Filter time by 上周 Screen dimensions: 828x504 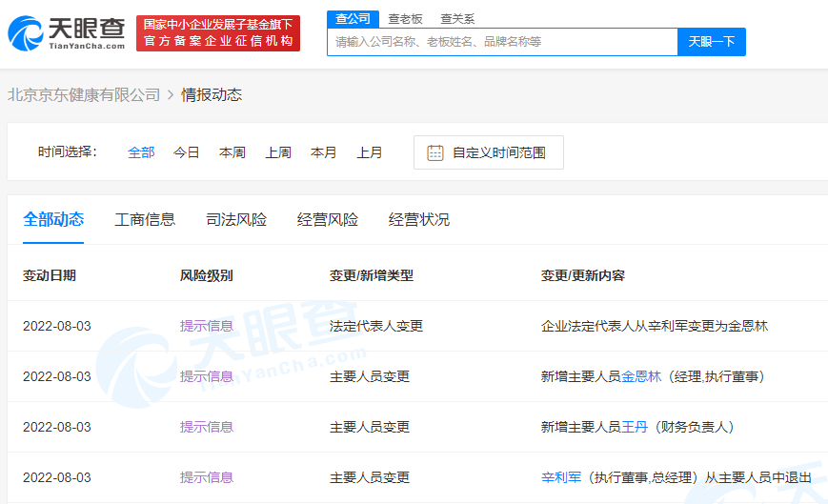click(x=278, y=152)
